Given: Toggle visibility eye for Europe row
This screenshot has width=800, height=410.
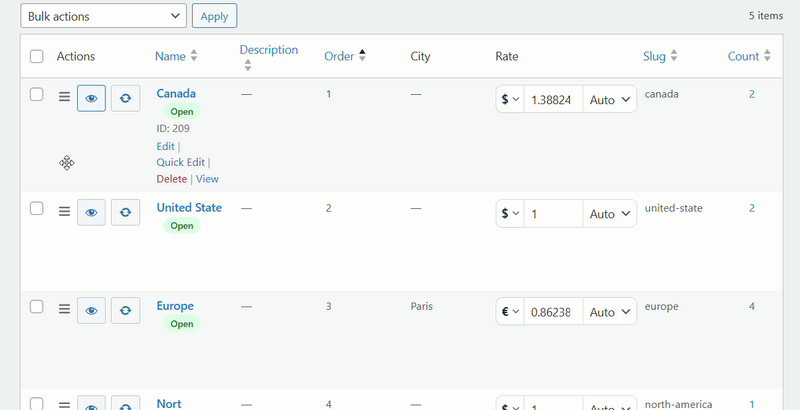Looking at the screenshot, I should (x=91, y=310).
